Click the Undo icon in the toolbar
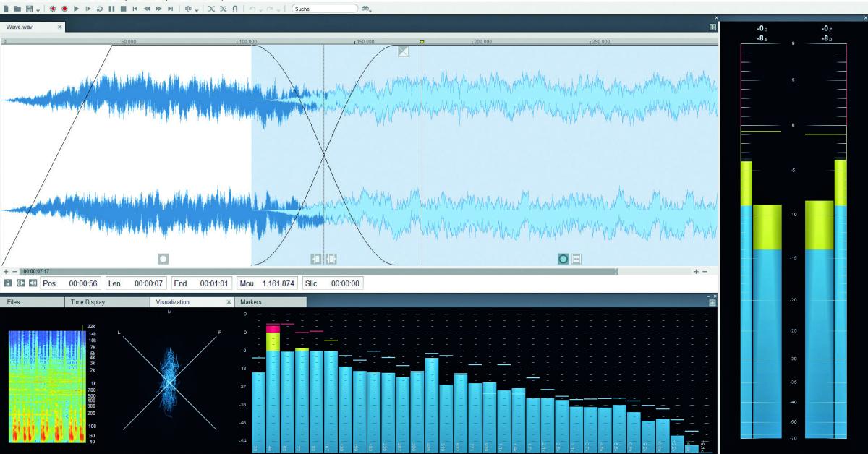Viewport: 868px width, 454px height. pos(252,8)
